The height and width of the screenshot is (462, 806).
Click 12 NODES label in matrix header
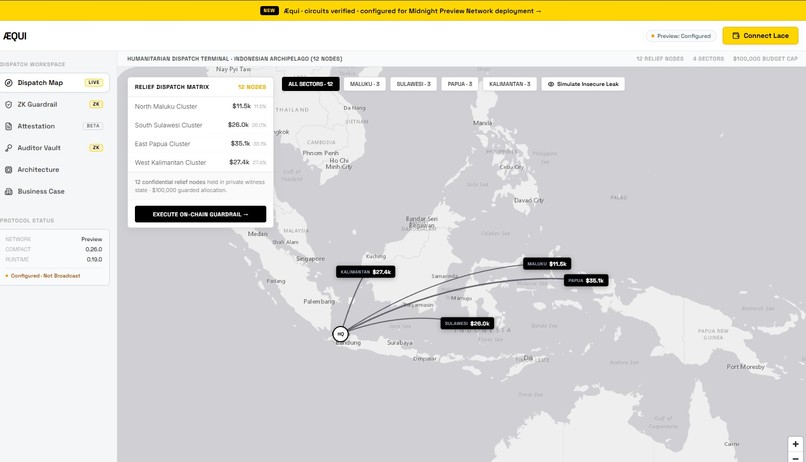pos(252,87)
